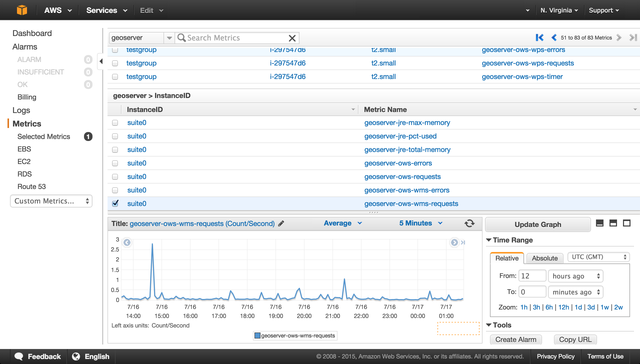
Task: Enable the geoserver-ows-errors checkbox for suite0
Action: 115,163
